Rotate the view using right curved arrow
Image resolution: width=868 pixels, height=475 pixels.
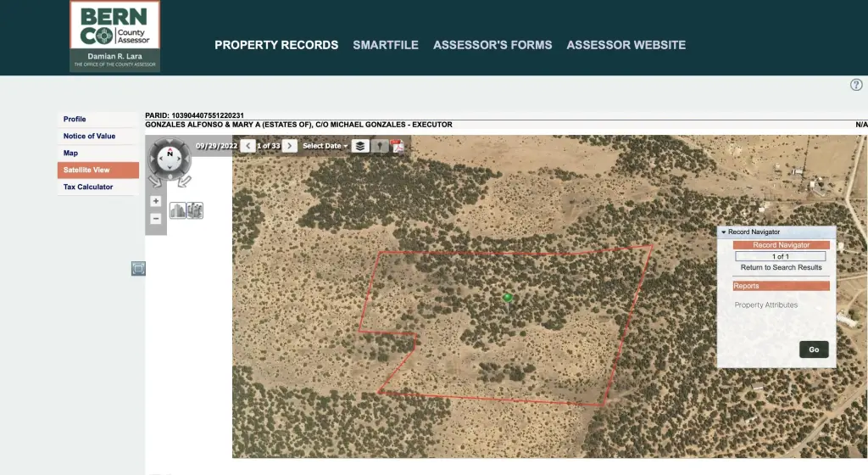[184, 181]
